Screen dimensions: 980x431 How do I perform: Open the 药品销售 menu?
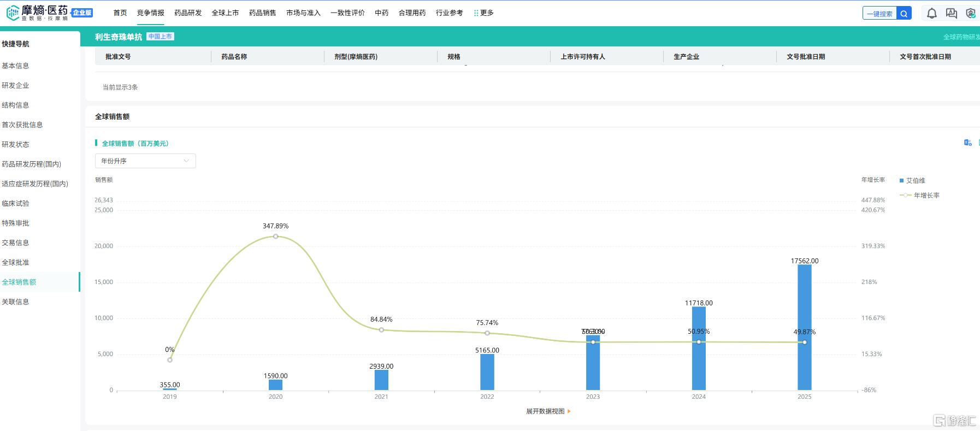click(x=263, y=13)
